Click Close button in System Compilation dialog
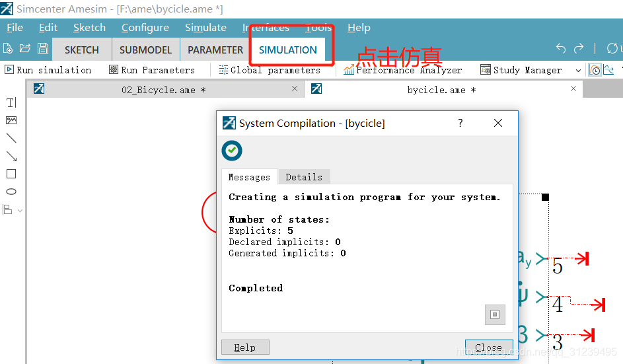Viewport: 623px width, 364px height. [x=489, y=347]
